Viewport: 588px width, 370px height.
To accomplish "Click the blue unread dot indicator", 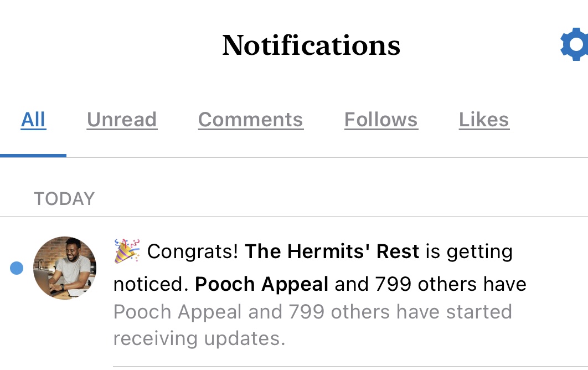I will pos(17,268).
